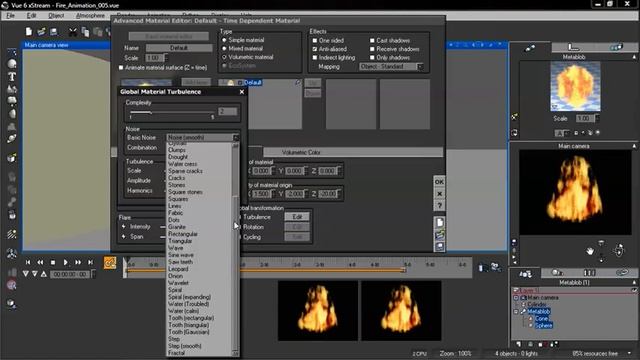This screenshot has width=640, height=360.
Task: Click the Metablob fire material thumbnail
Action: [575, 86]
